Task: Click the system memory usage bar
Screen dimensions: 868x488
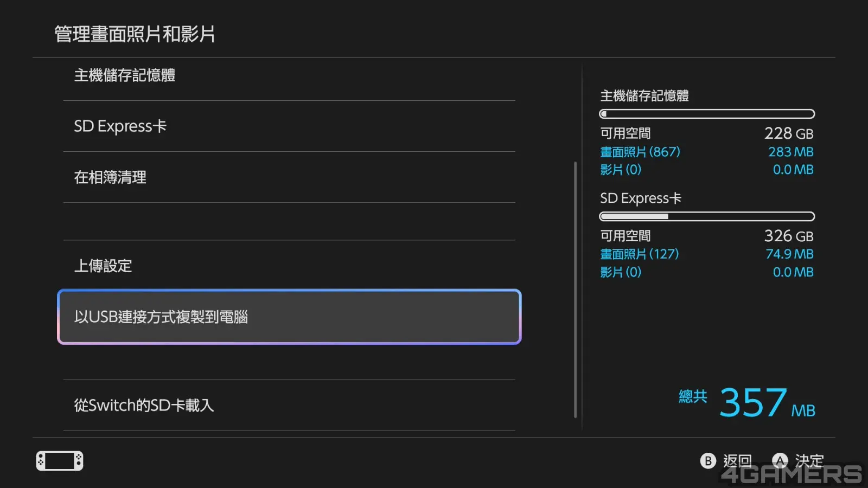Action: [707, 114]
